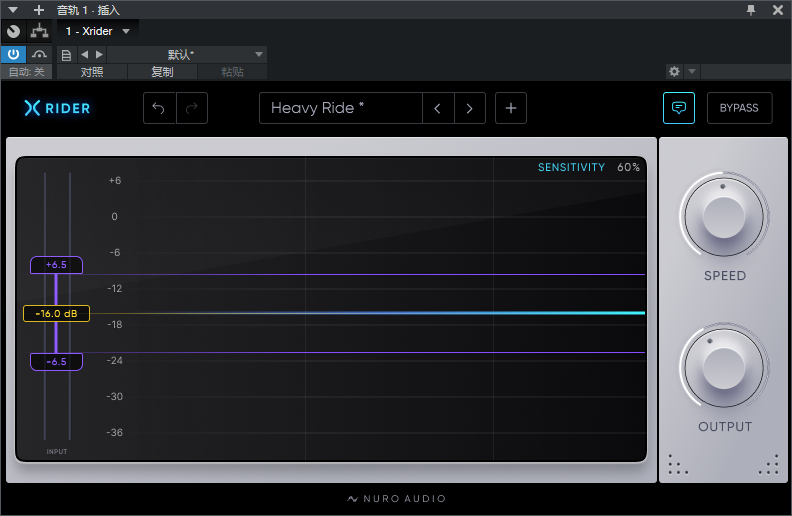
Task: Open the preset file document icon
Action: coord(66,55)
